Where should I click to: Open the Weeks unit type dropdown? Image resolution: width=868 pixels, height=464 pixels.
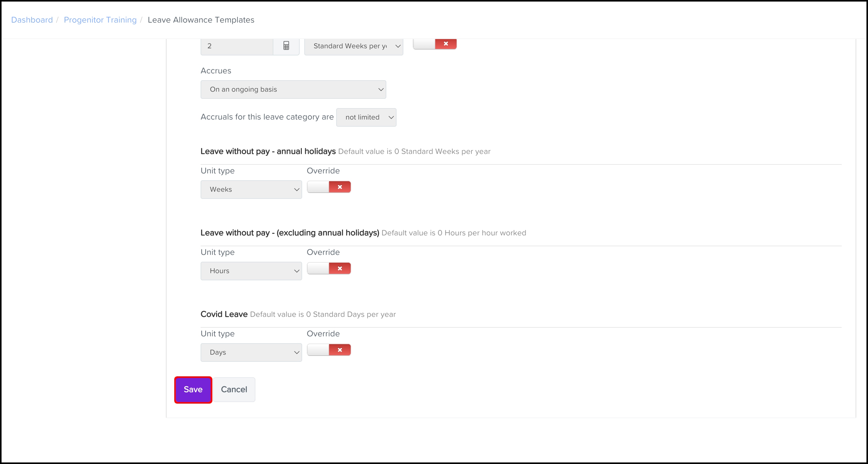tap(251, 190)
